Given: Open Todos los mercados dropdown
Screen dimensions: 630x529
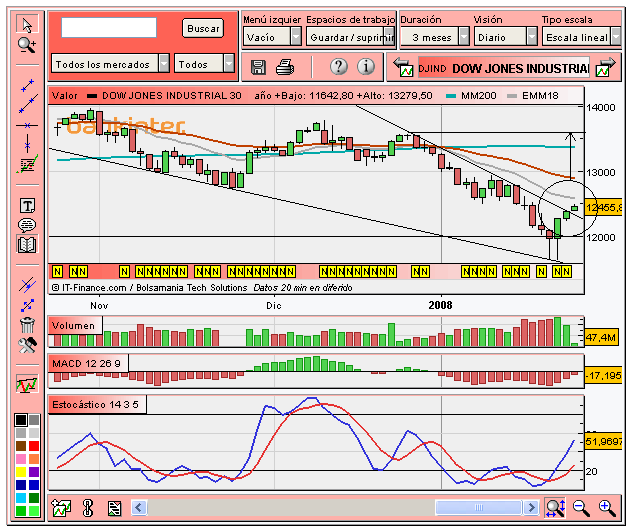Looking at the screenshot, I should [x=110, y=64].
